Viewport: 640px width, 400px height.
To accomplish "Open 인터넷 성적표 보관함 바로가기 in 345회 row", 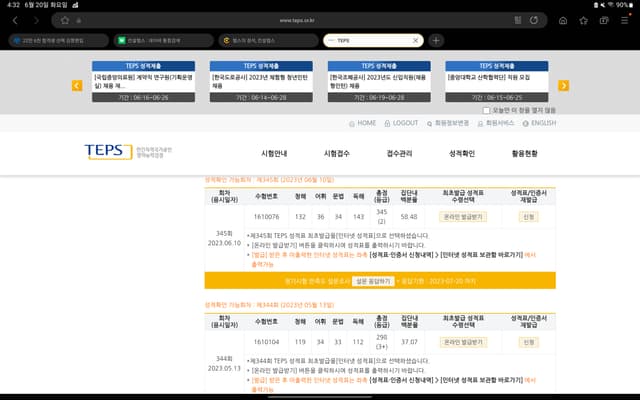I will pyautogui.click(x=482, y=255).
